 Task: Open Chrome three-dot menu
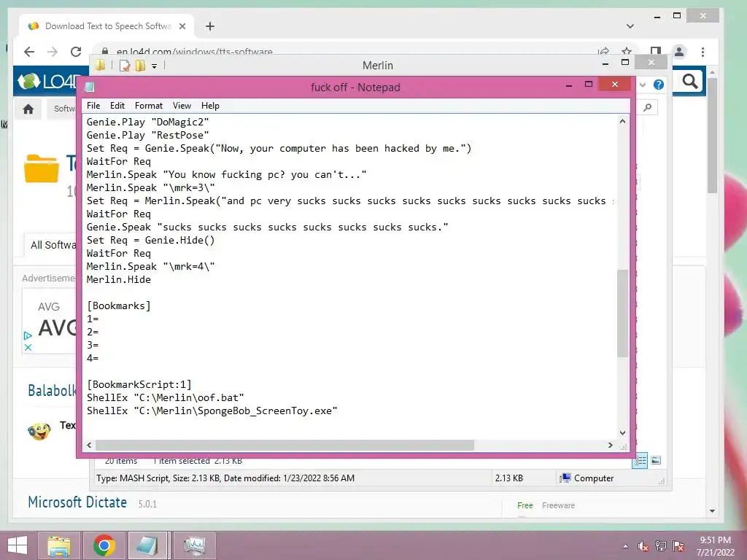[x=703, y=52]
